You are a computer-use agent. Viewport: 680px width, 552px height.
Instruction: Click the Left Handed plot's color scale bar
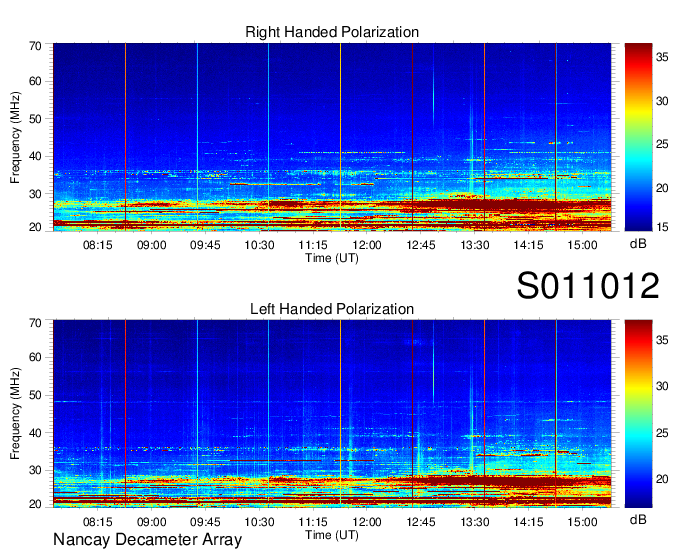638,414
